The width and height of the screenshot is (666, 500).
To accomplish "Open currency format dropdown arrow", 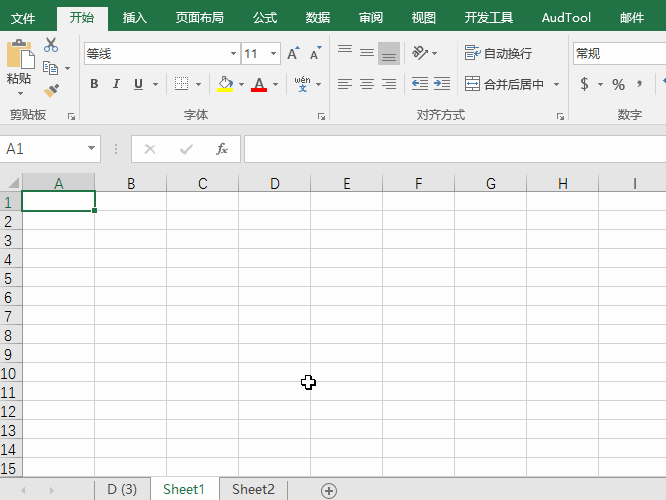I will tap(600, 84).
